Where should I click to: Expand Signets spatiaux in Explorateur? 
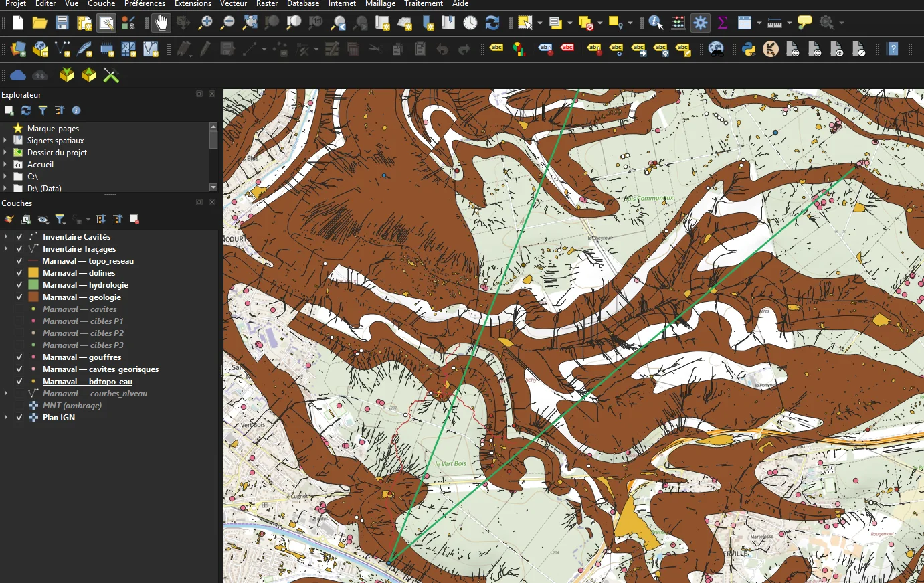coord(5,141)
